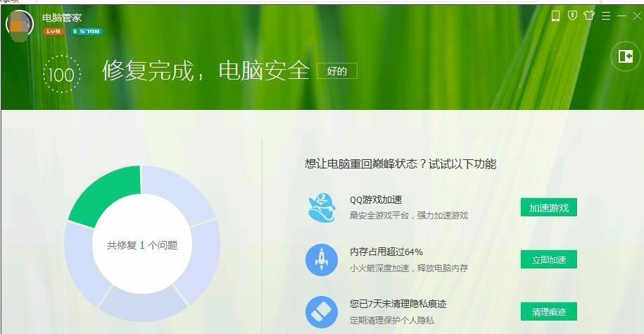The image size is (644, 334).
Task: Close the 电脑管家 window
Action: pos(636,16)
